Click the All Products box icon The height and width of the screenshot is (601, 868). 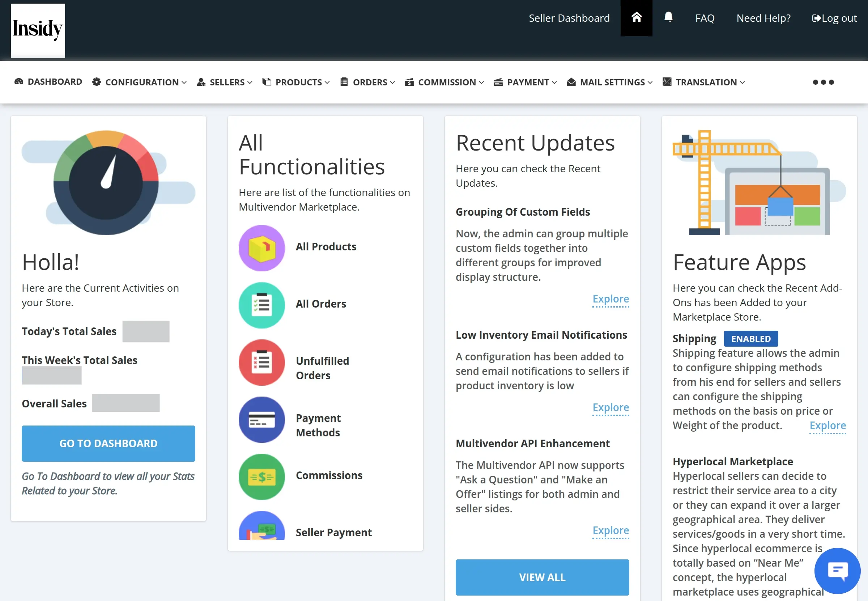tap(261, 248)
